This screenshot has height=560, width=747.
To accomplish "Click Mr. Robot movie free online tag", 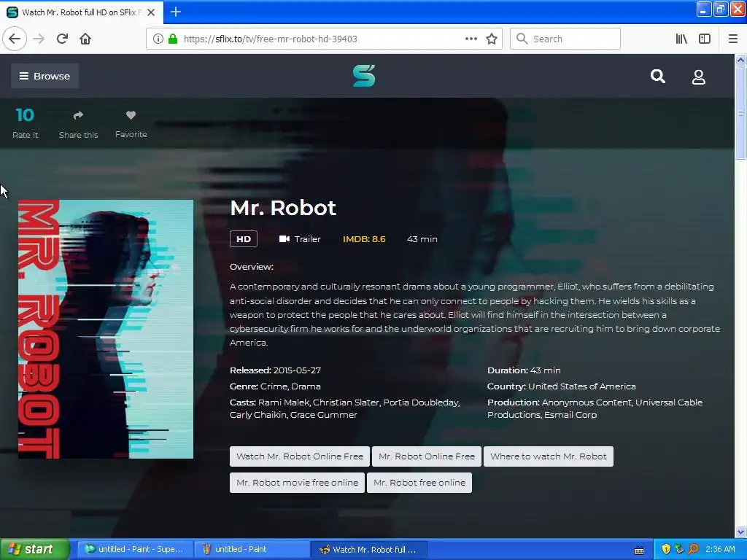I will [x=298, y=483].
